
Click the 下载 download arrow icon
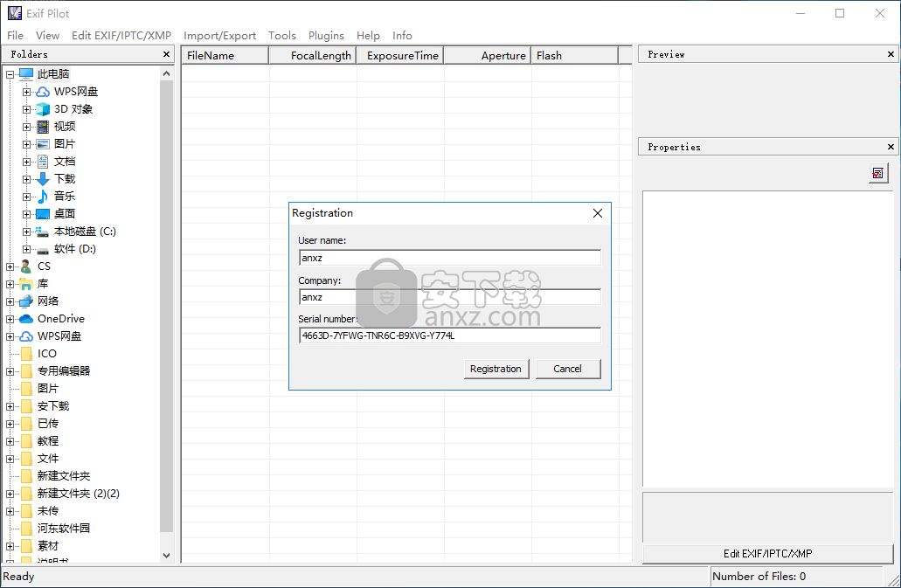[x=43, y=179]
